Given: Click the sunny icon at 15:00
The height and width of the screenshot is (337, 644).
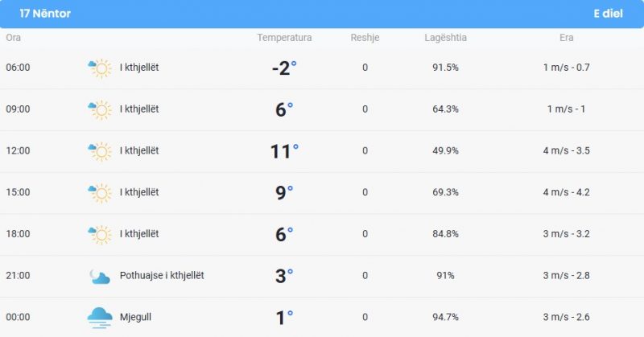Looking at the screenshot, I should (x=100, y=193).
